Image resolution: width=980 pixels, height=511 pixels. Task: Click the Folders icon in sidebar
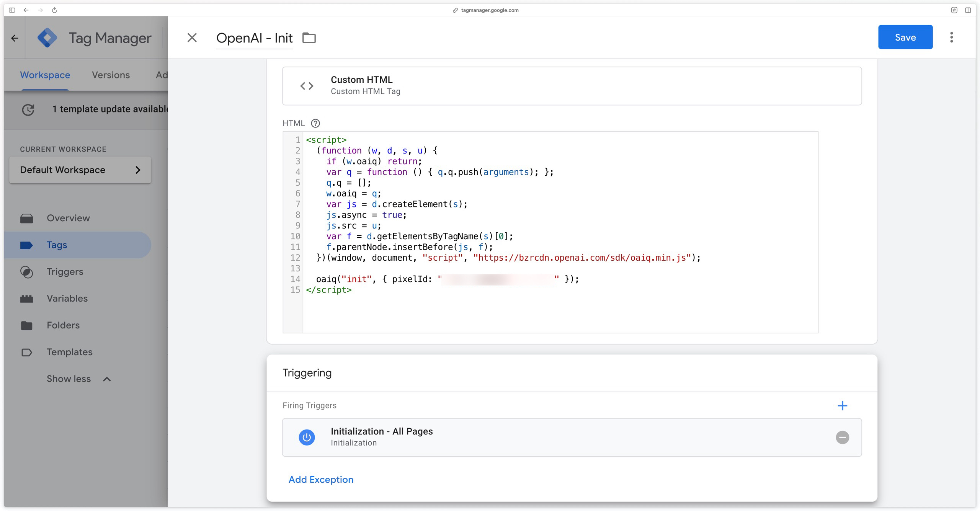26,326
